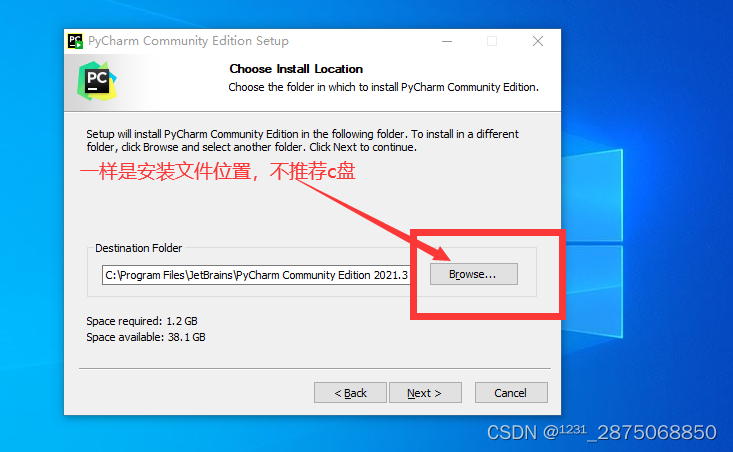The height and width of the screenshot is (452, 733).
Task: Focus the Destination Folder path field
Action: coord(256,275)
